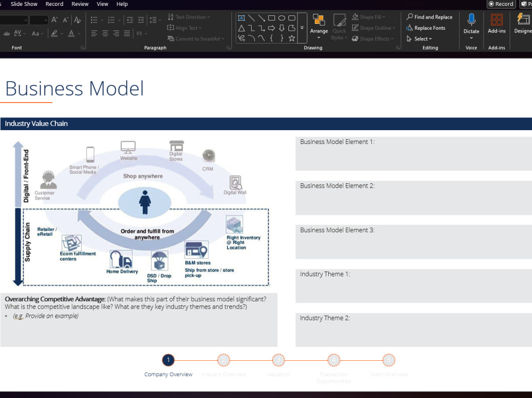This screenshot has height=398, width=532.
Task: Open the Numbering dropdown arrow
Action: (x=119, y=20)
